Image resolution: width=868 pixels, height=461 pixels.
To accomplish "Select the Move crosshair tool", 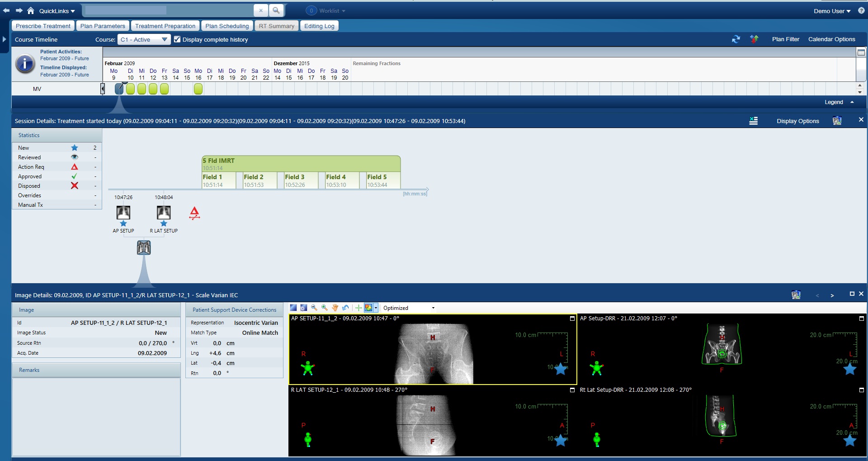I will click(359, 308).
